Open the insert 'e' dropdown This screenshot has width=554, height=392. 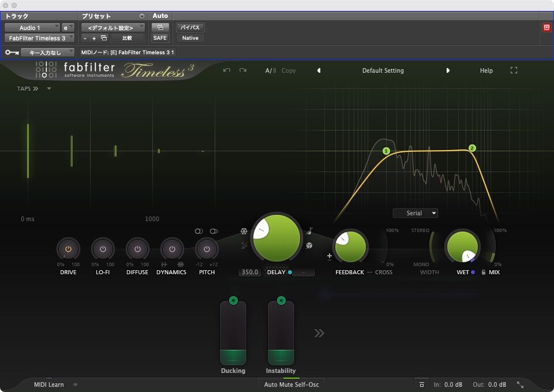click(68, 28)
